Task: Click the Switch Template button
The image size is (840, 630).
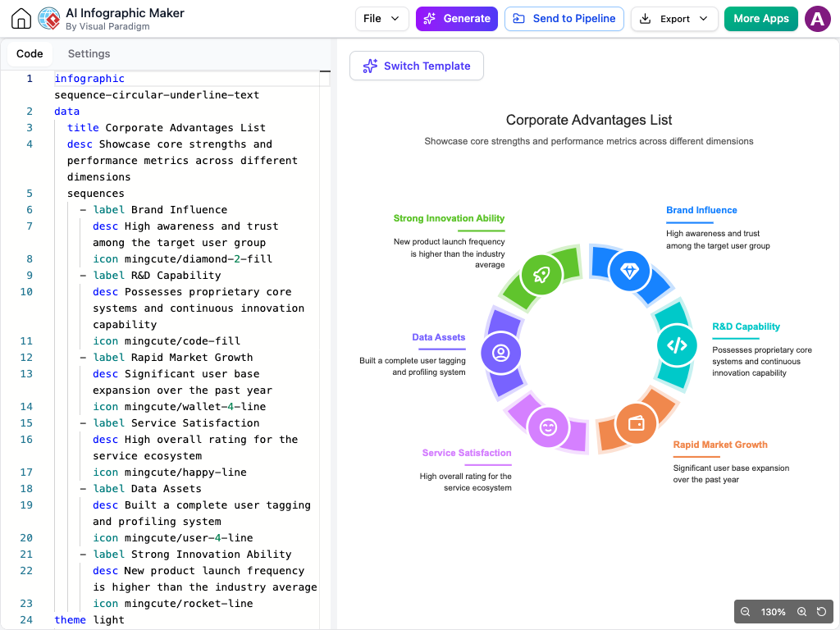Action: (x=417, y=66)
